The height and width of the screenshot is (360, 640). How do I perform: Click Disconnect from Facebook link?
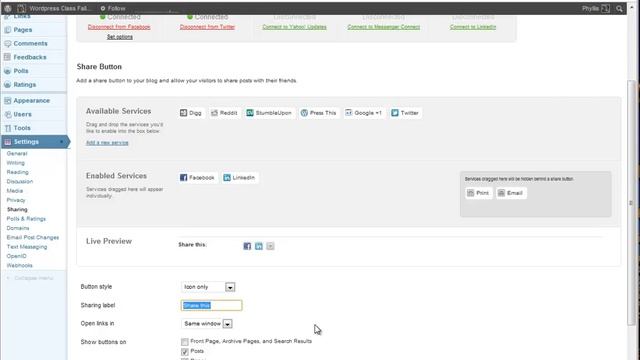click(x=119, y=27)
